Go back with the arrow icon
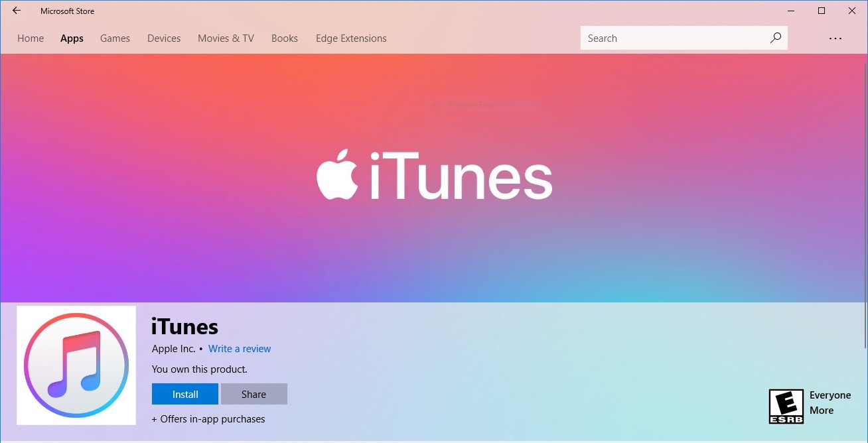The image size is (868, 443). 17,11
